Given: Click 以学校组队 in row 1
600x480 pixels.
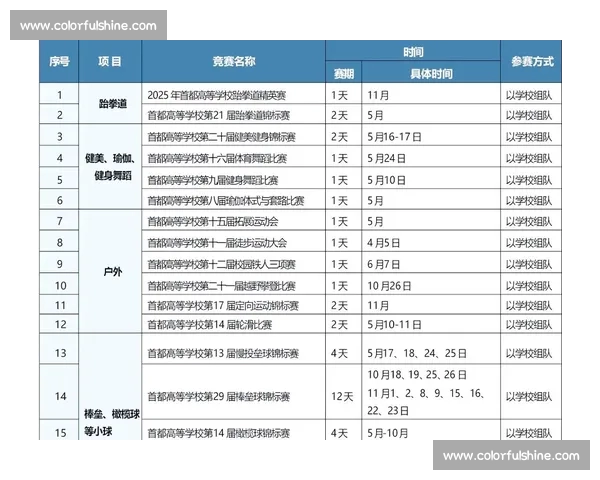Looking at the screenshot, I should tap(529, 95).
